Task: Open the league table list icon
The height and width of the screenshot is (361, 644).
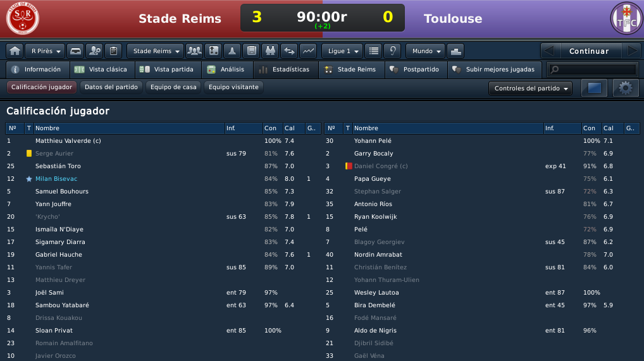Action: pos(373,51)
